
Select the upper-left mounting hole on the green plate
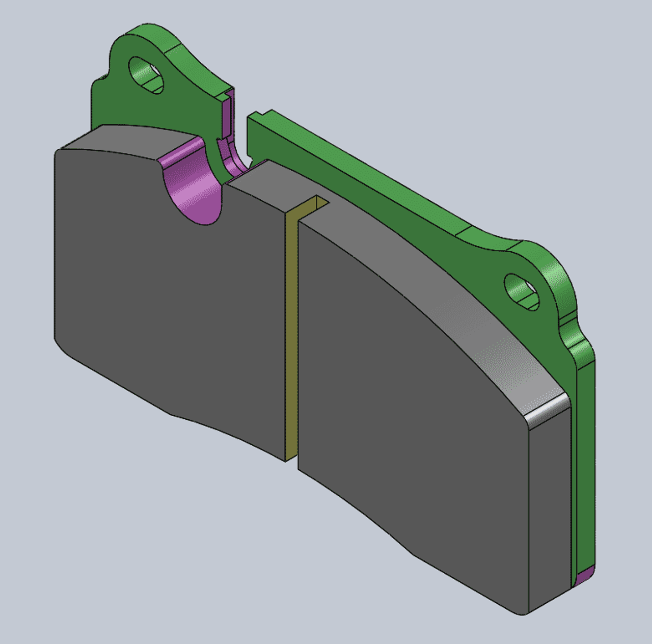(x=146, y=75)
